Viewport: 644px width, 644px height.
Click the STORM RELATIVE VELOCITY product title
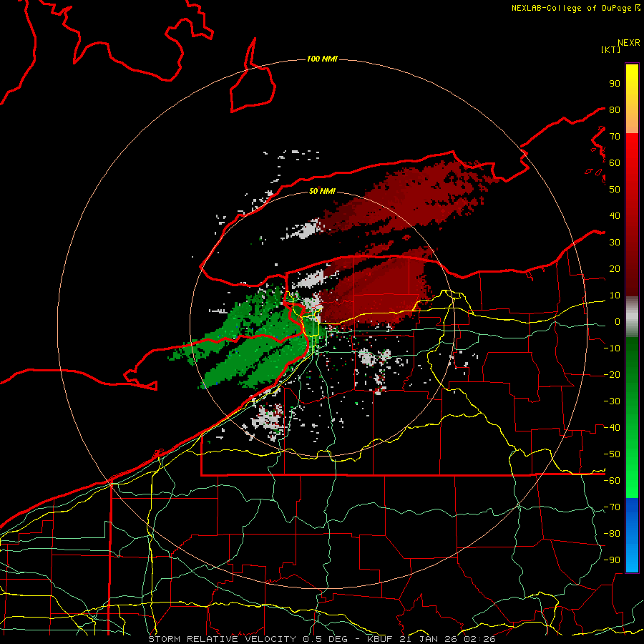pos(222,639)
